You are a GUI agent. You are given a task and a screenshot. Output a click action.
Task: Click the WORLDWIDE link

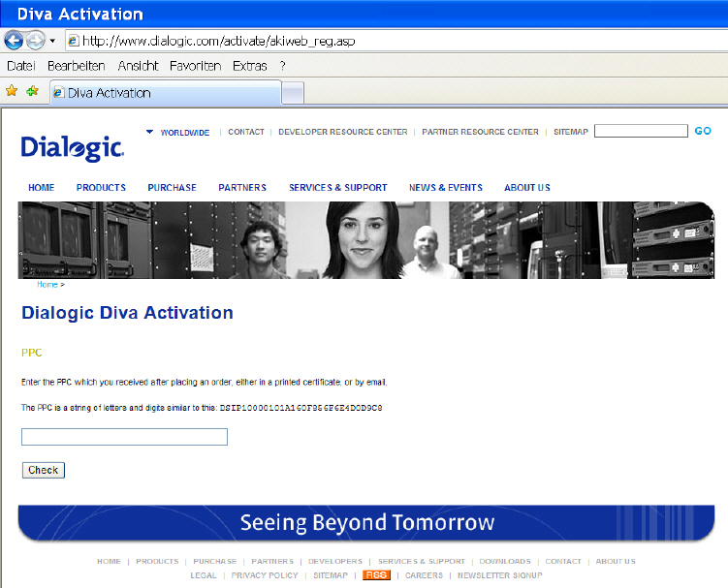(x=185, y=133)
